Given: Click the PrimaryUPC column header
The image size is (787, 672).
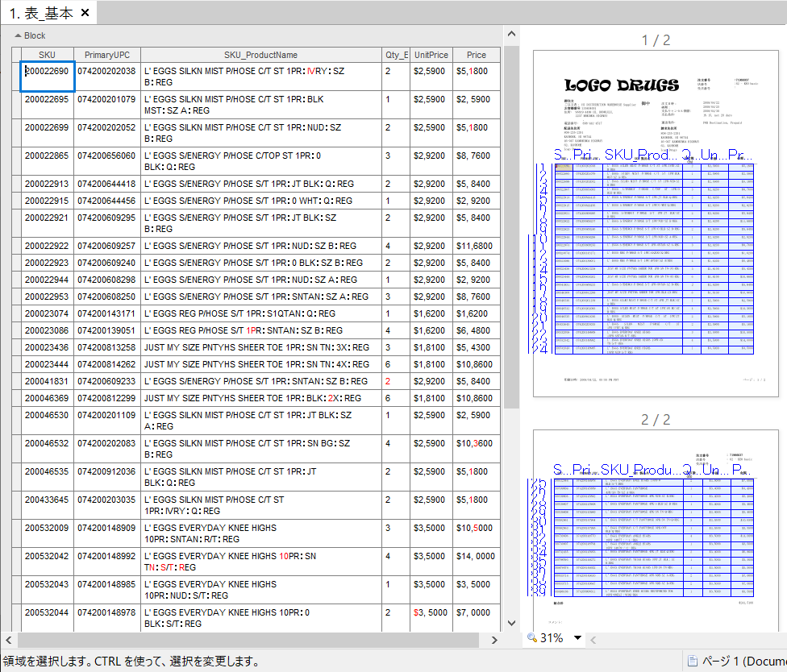Looking at the screenshot, I should click(x=107, y=55).
